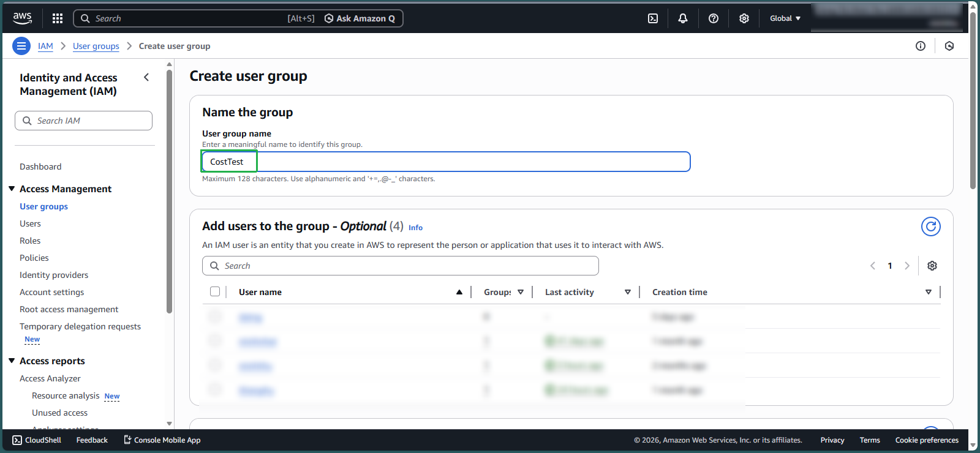Click the sidebar scroll down arrow

coord(170,424)
